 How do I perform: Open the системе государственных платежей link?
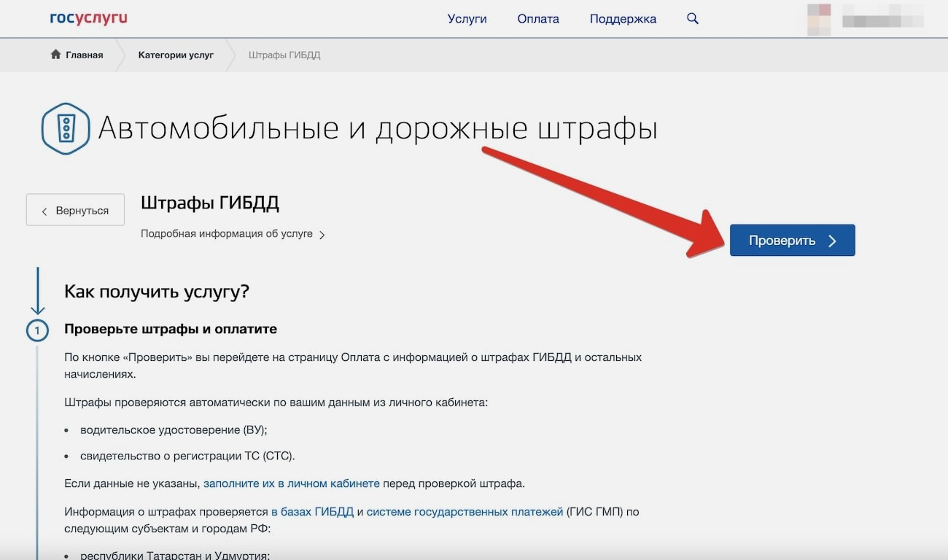[x=465, y=512]
